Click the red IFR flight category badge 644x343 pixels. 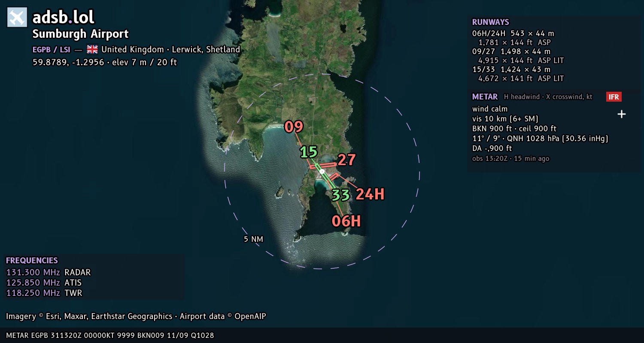click(x=614, y=97)
